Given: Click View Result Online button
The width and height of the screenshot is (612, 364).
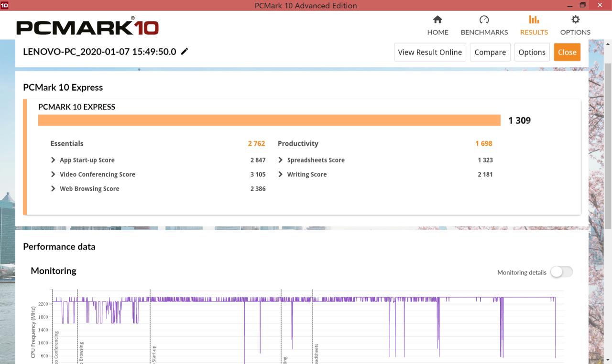Looking at the screenshot, I should (x=430, y=52).
